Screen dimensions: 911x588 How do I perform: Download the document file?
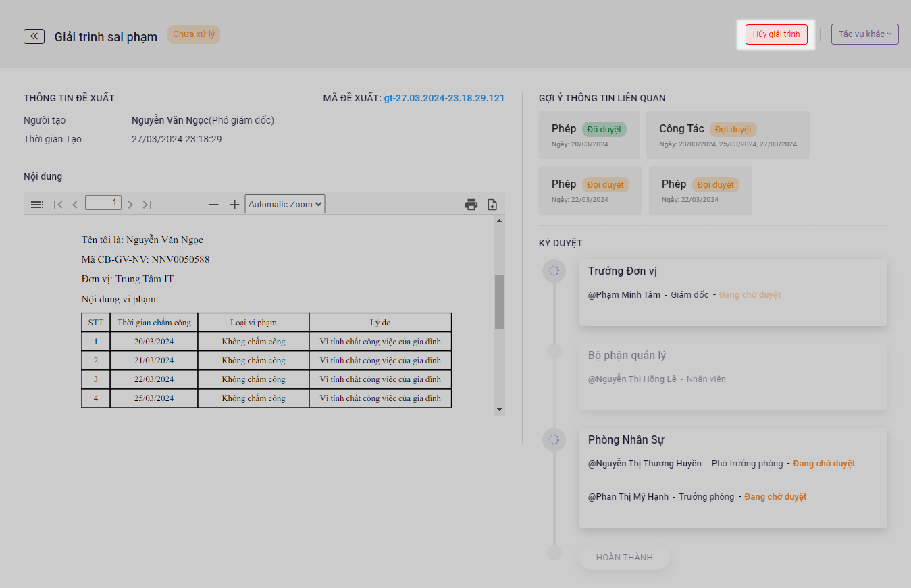tap(492, 205)
